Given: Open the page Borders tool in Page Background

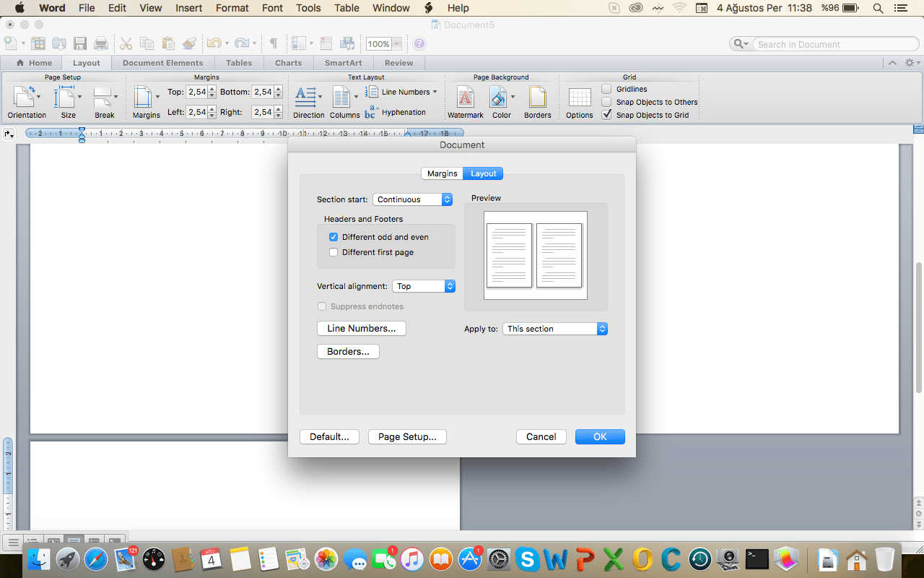Looking at the screenshot, I should 537,101.
